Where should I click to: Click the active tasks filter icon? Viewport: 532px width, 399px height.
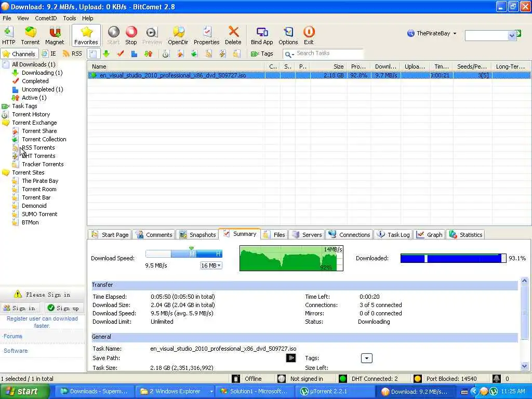point(148,54)
